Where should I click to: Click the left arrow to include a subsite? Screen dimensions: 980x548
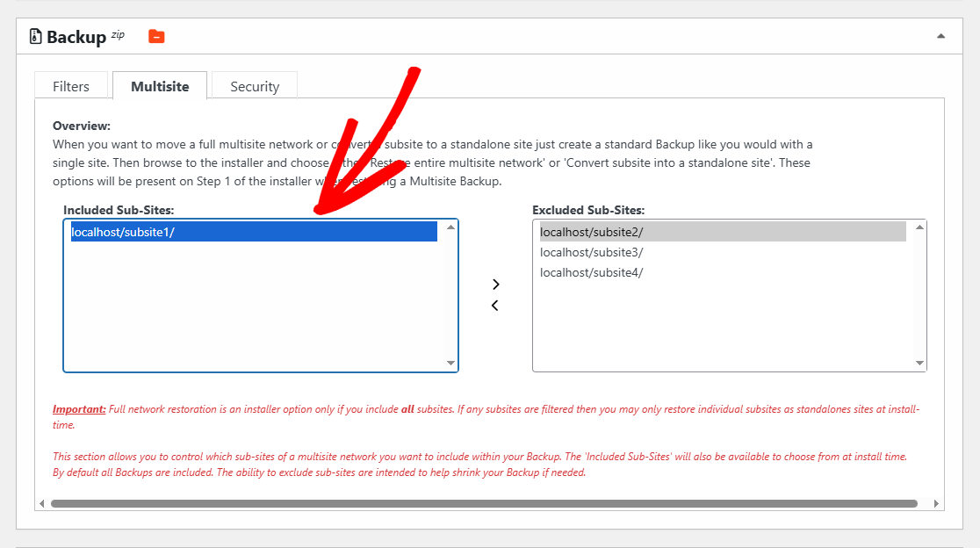coord(495,305)
